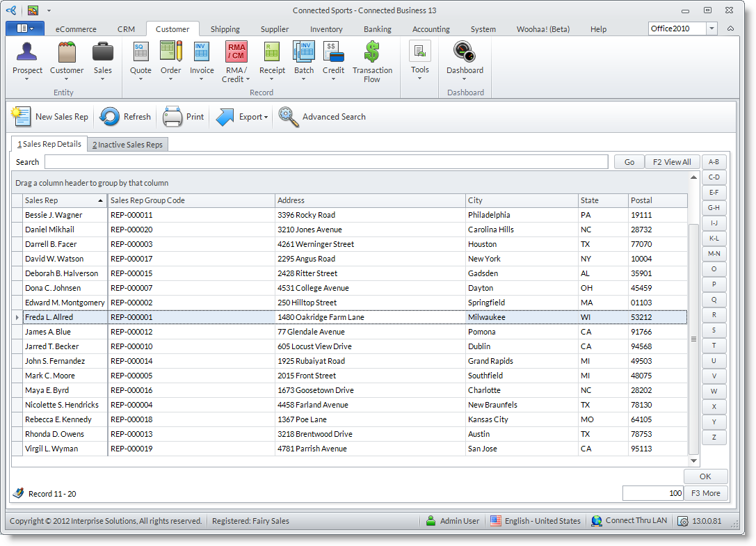
Task: Create a New Sales Rep
Action: point(51,117)
